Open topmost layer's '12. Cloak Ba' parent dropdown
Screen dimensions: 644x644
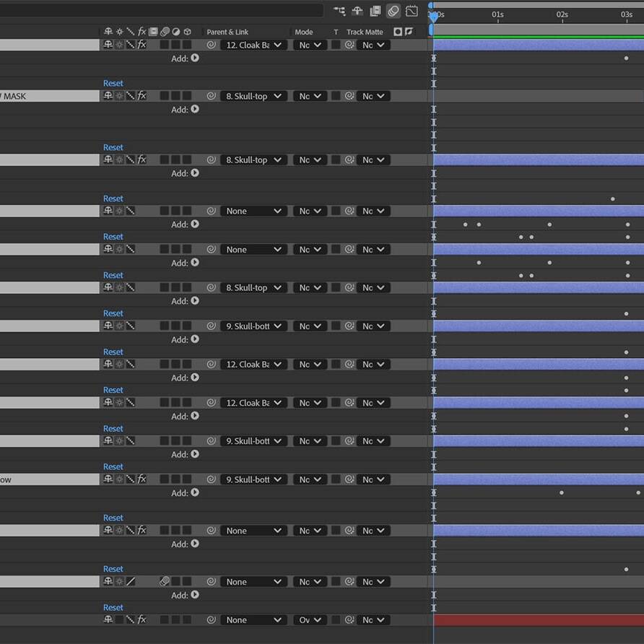pos(253,45)
